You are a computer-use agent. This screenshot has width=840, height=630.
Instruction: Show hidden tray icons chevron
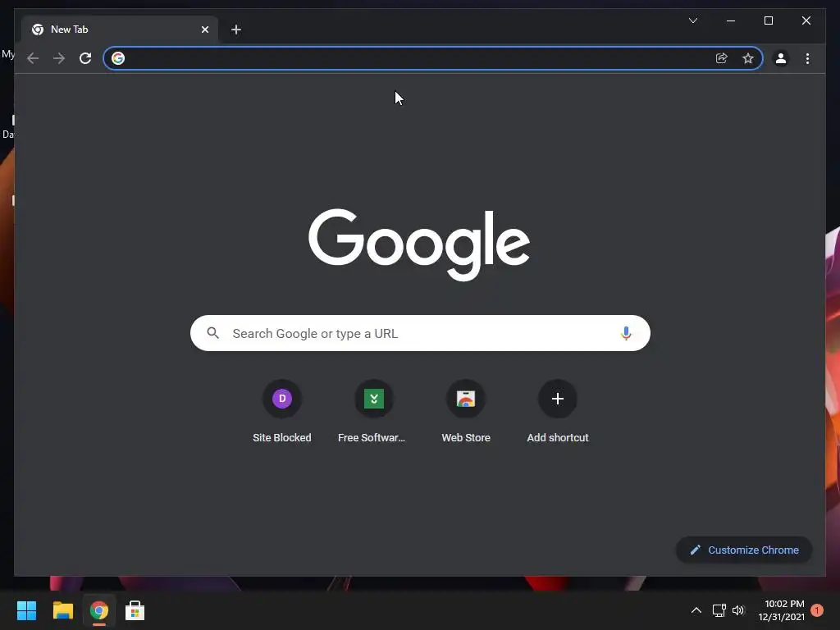tap(696, 610)
